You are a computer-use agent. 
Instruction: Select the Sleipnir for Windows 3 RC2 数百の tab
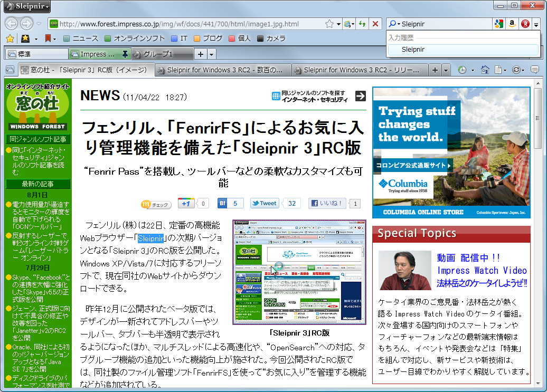pos(223,70)
